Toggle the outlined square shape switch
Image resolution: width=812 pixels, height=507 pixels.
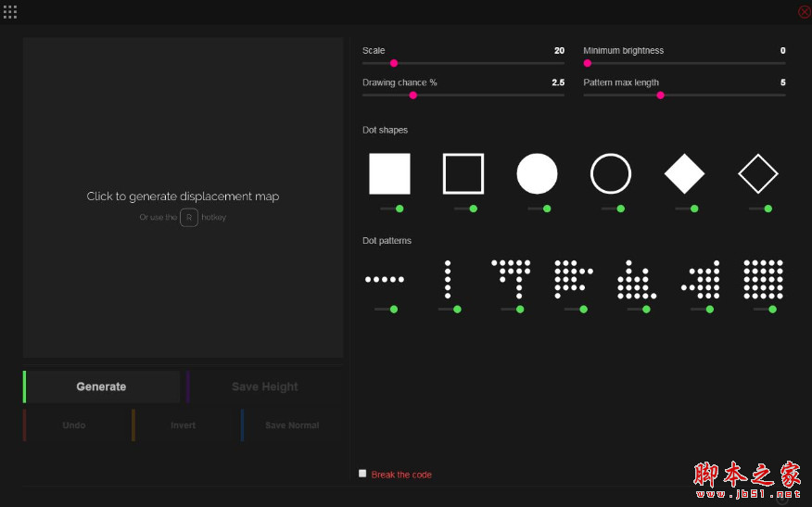tap(465, 209)
